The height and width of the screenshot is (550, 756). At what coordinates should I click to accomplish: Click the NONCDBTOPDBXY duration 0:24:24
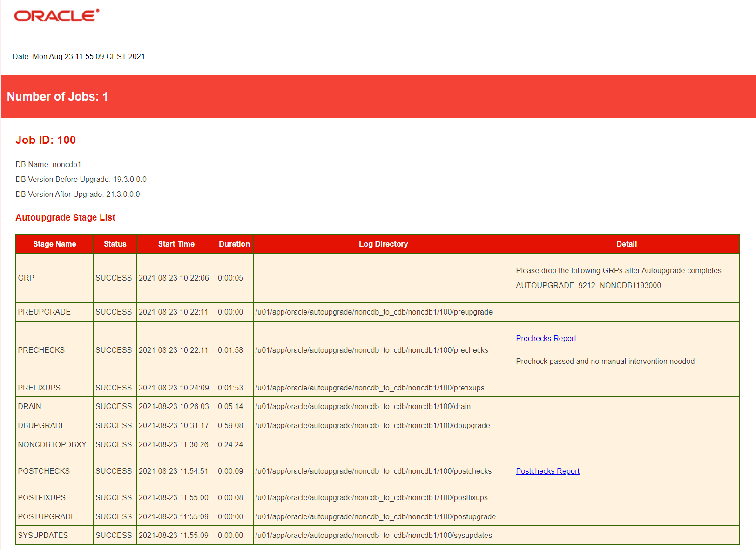click(230, 444)
